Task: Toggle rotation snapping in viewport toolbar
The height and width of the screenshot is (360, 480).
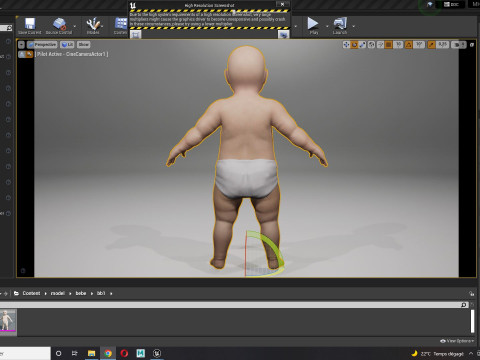Action: 409,44
